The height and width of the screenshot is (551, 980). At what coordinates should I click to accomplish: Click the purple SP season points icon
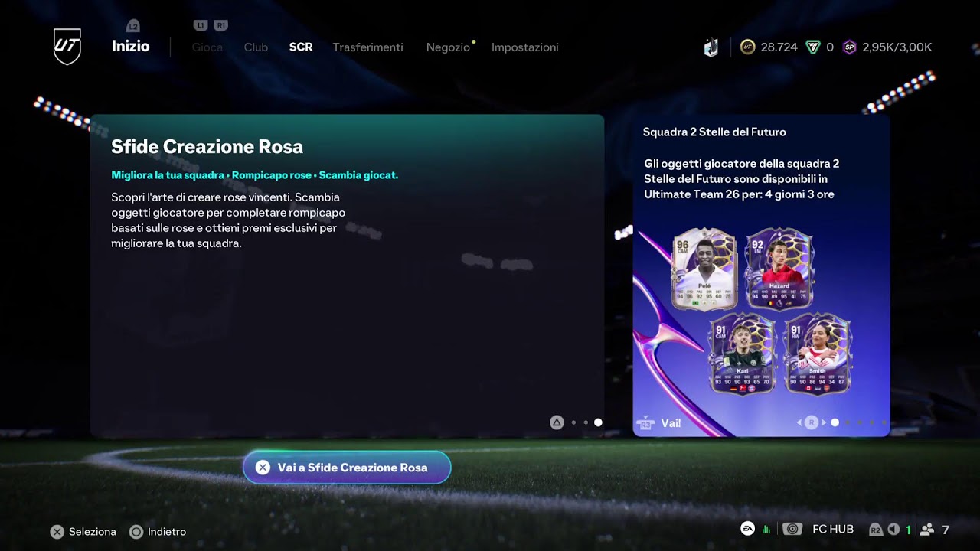coord(849,47)
